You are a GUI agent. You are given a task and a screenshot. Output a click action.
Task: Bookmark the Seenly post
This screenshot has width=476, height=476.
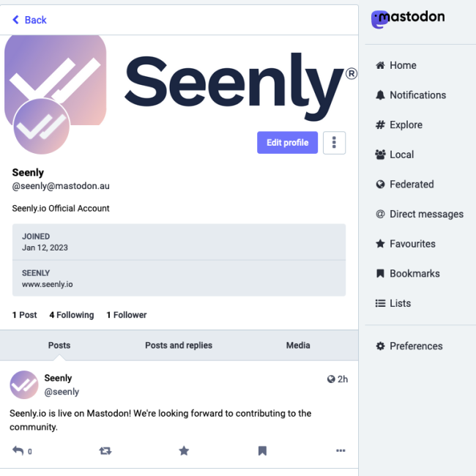pyautogui.click(x=262, y=451)
